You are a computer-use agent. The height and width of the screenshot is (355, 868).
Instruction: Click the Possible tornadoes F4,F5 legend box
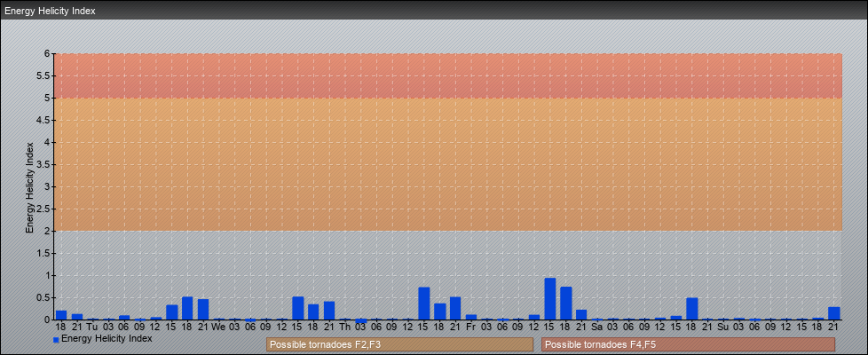pyautogui.click(x=688, y=344)
